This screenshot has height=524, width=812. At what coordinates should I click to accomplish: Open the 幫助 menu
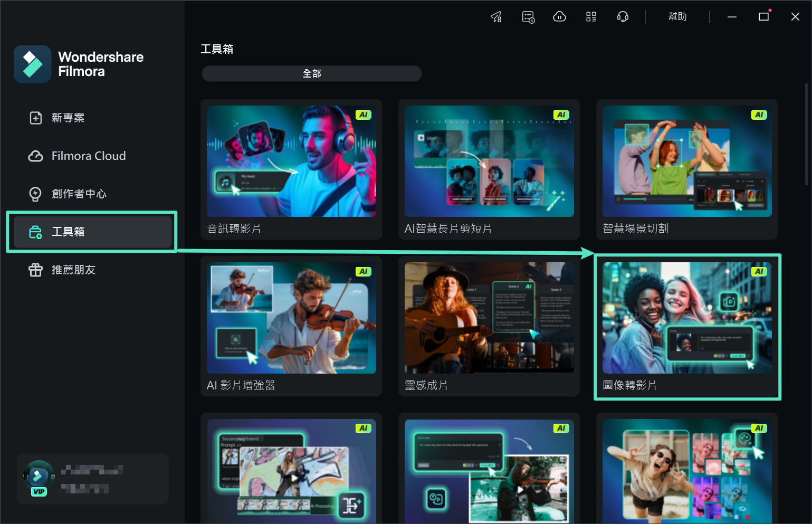coord(677,16)
